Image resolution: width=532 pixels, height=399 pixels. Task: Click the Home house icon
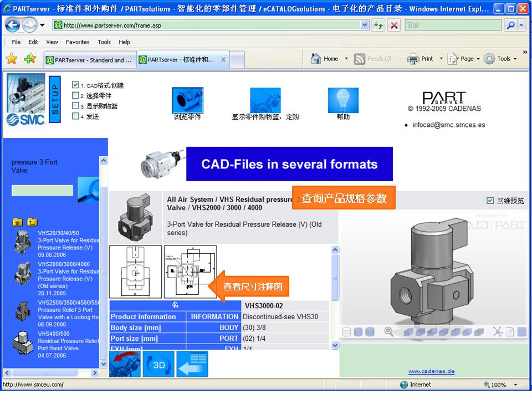[x=316, y=59]
